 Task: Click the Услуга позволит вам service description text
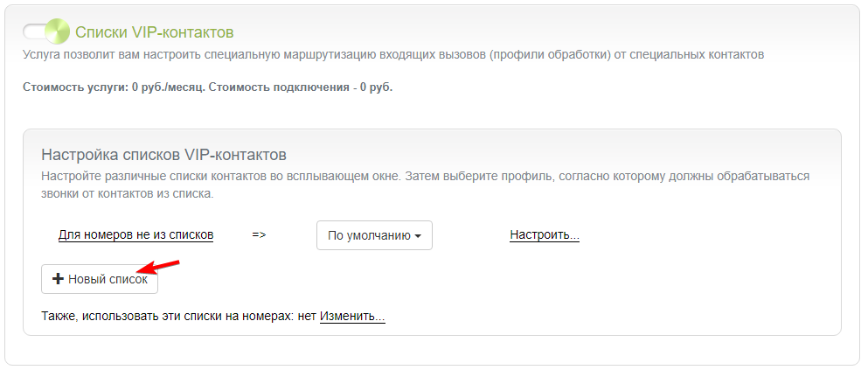(393, 55)
